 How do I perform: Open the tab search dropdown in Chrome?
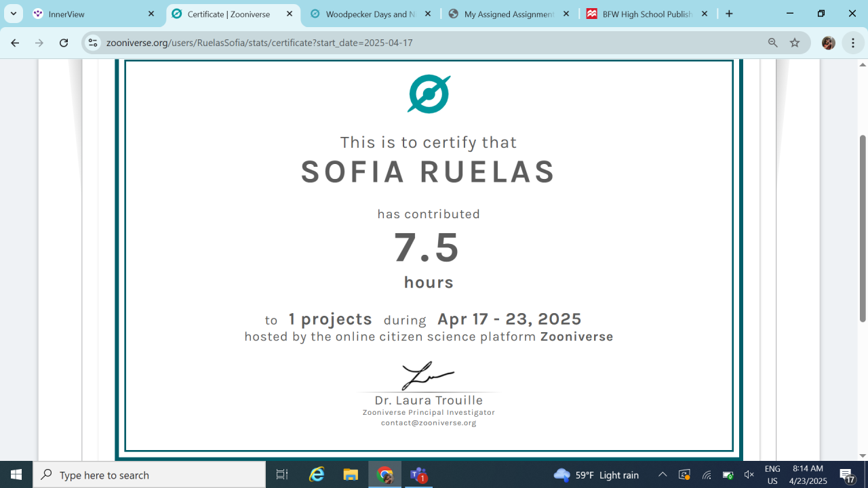13,14
